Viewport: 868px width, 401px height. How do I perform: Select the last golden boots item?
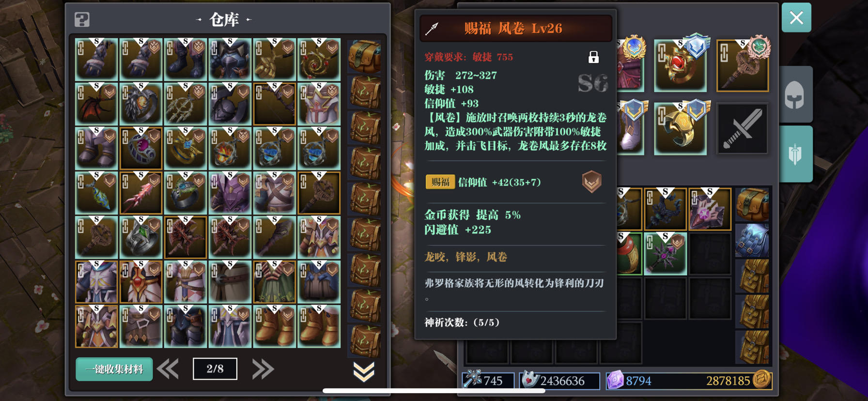(x=319, y=326)
